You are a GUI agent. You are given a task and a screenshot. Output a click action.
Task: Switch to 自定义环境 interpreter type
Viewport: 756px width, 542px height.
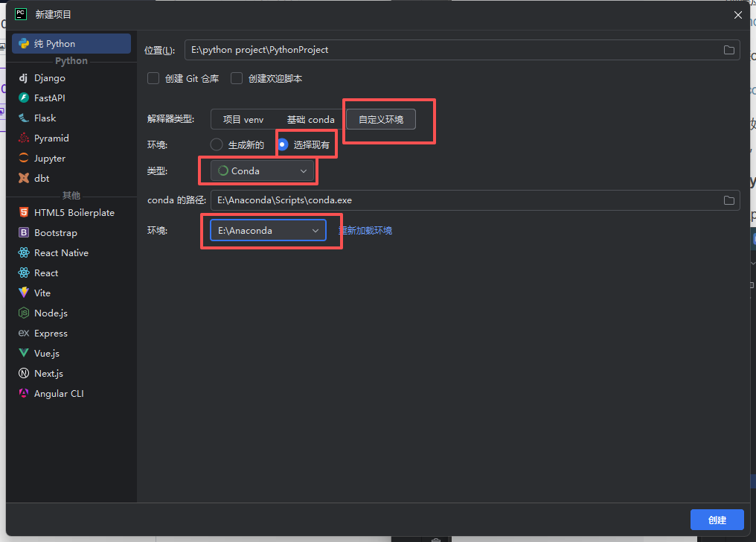381,120
